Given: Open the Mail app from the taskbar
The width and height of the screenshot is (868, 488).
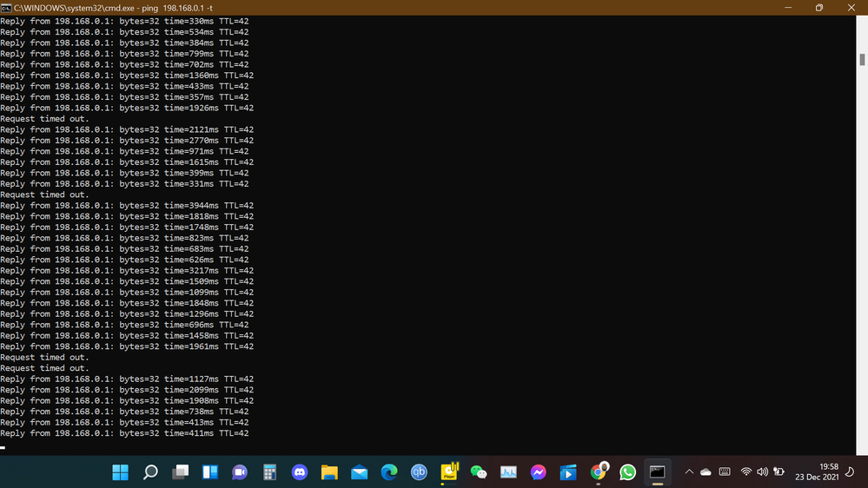Looking at the screenshot, I should pyautogui.click(x=360, y=472).
